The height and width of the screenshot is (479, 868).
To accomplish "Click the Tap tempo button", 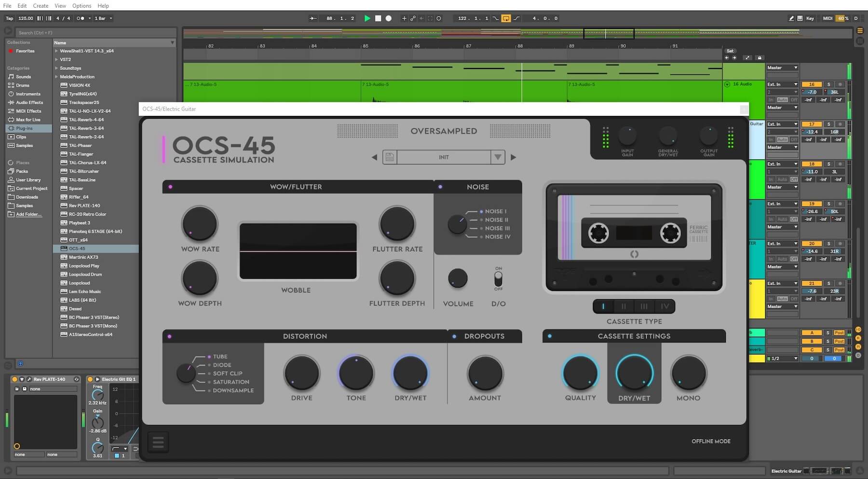I will 9,18.
